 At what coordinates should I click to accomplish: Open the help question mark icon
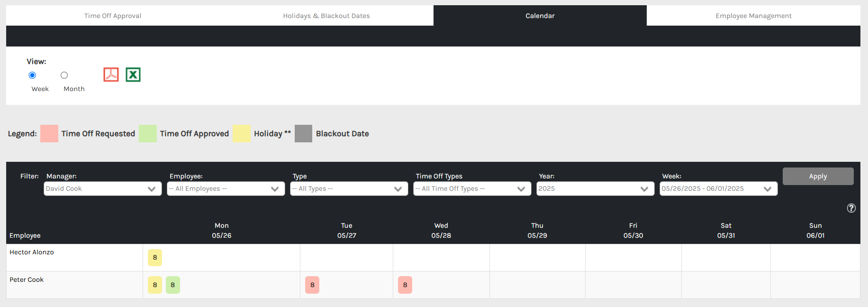coord(851,208)
